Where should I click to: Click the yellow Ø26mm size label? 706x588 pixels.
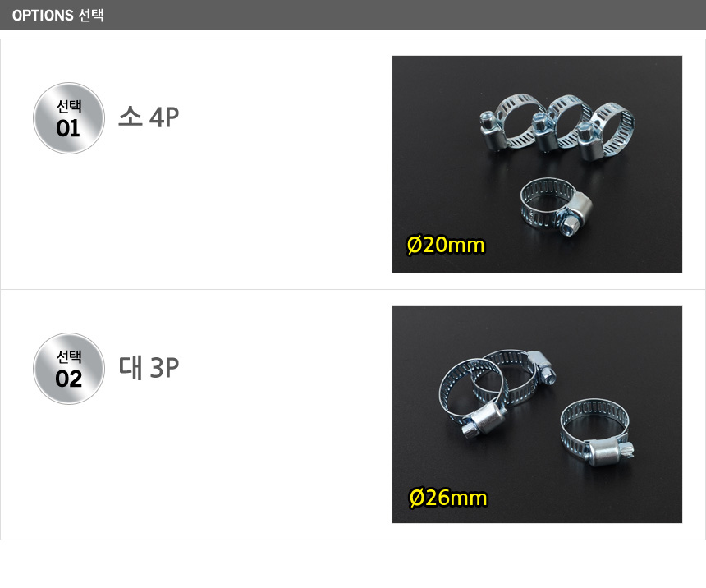click(x=447, y=498)
